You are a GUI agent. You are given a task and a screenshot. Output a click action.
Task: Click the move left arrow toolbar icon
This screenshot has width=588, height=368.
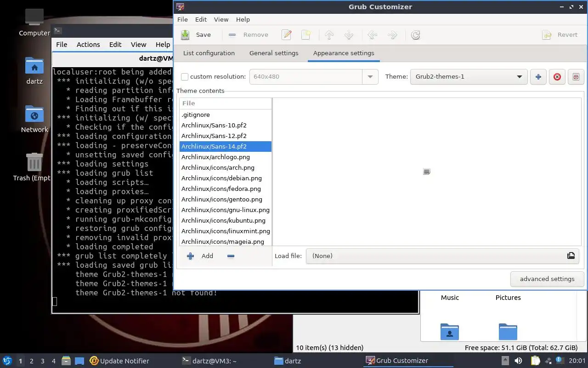[372, 35]
